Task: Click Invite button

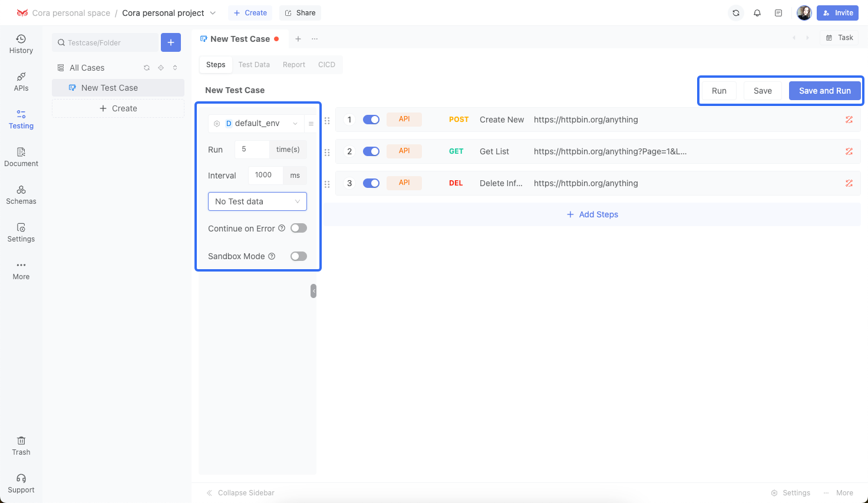Action: 837,13
